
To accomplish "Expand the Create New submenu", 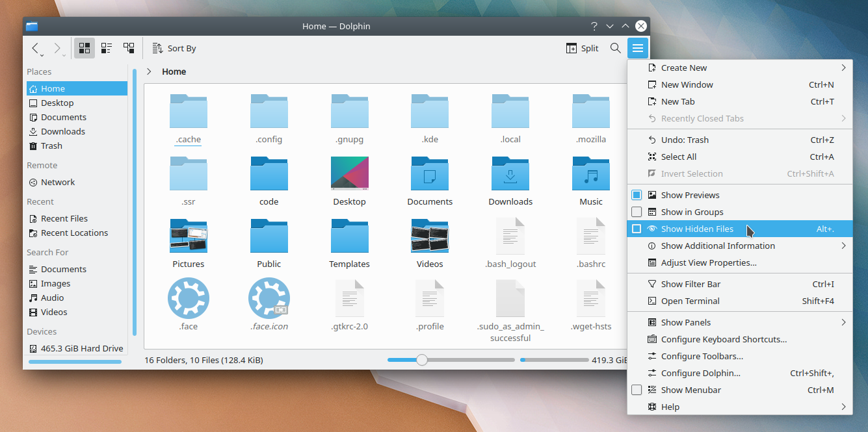I will [x=739, y=68].
